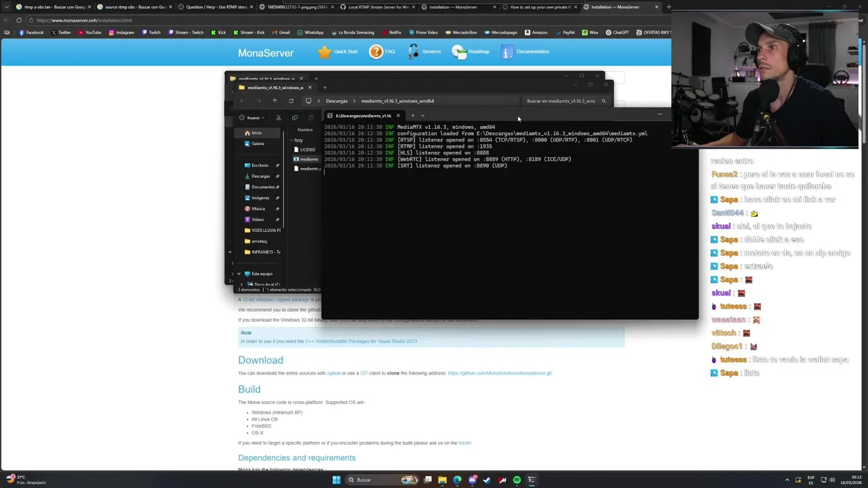Click the This PC monitor icon in address bar

click(309, 101)
